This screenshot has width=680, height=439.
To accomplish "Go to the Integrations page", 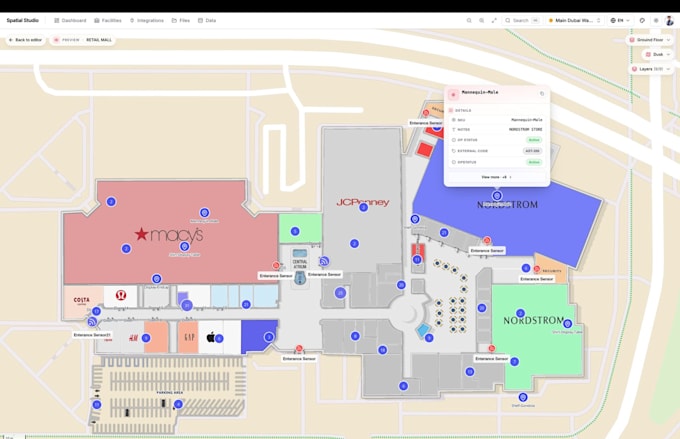I will coord(147,20).
